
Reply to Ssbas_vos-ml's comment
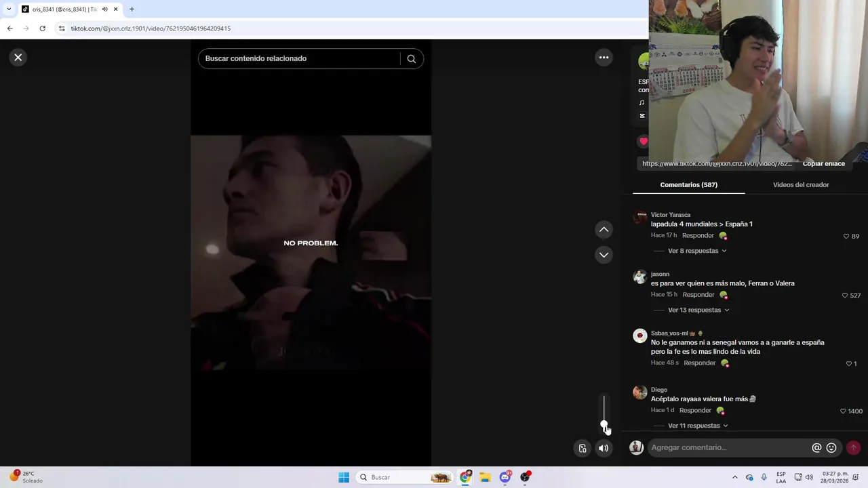tap(700, 363)
